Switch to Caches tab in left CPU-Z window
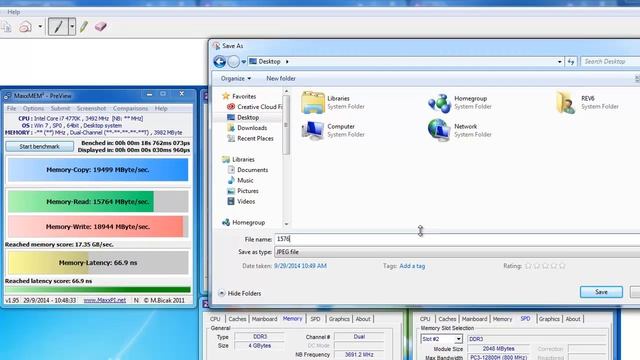This screenshot has height=360, width=640. pyautogui.click(x=237, y=319)
